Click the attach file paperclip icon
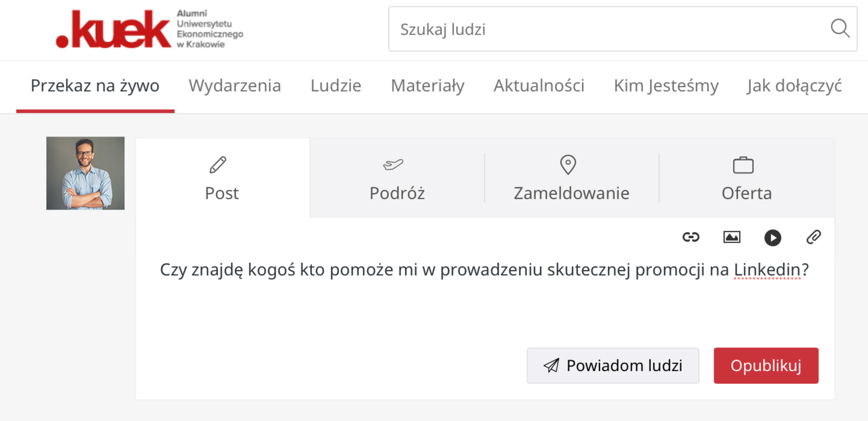This screenshot has width=868, height=421. [x=813, y=237]
